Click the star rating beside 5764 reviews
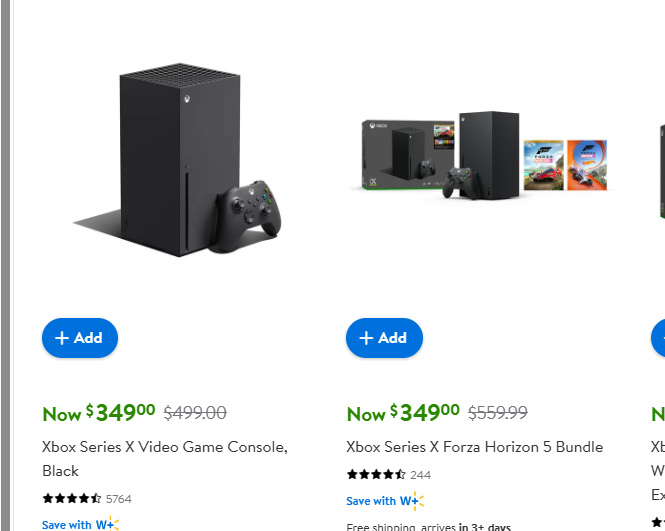Screen dimensions: 665x531 click(72, 498)
